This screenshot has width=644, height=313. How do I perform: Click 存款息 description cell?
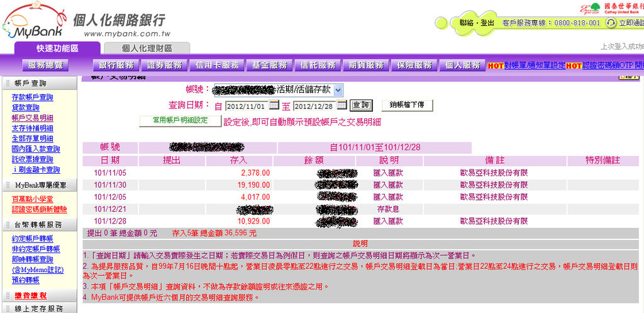[388, 209]
